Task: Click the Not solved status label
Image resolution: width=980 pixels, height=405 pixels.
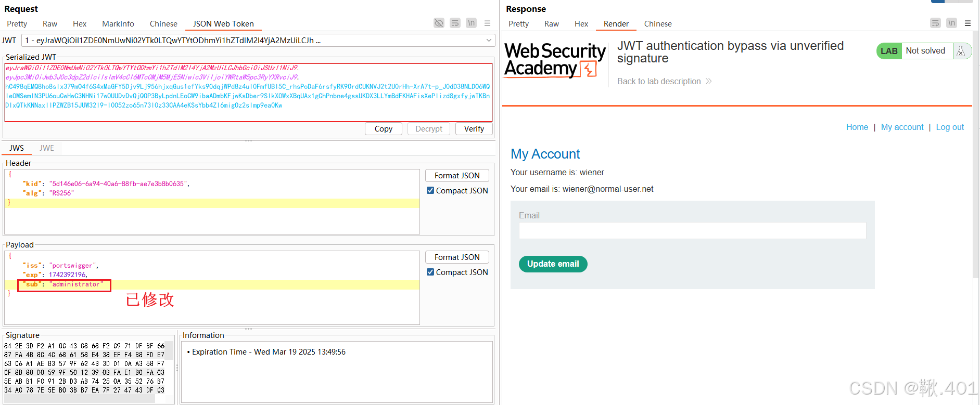Action: tap(925, 51)
